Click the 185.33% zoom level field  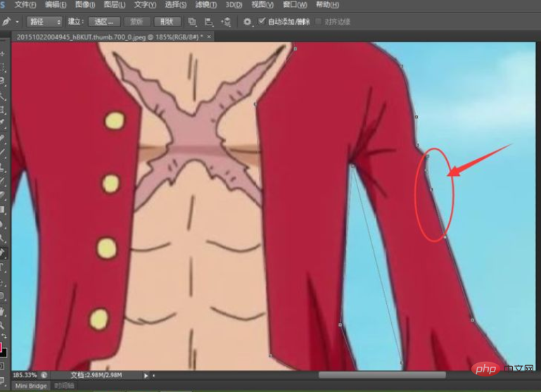pyautogui.click(x=25, y=374)
